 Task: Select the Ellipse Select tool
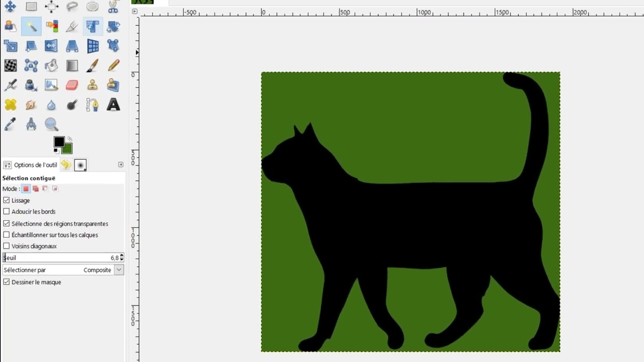click(x=93, y=7)
